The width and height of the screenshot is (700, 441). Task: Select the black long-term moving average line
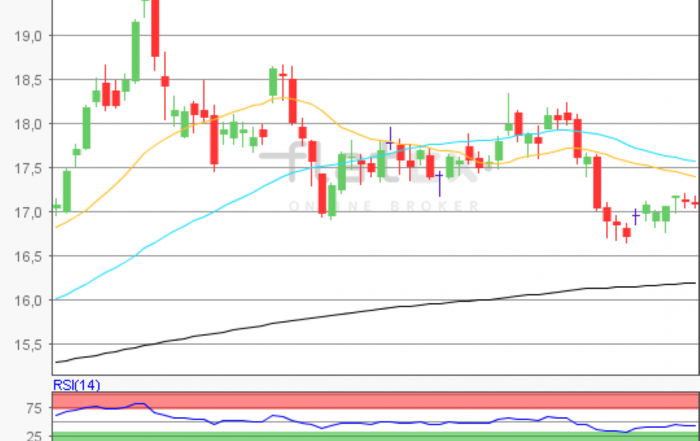coord(400,305)
